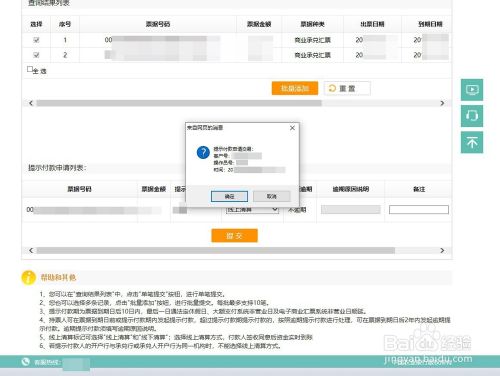Click the 出票日期 column header
This screenshot has width=500, height=376.
pyautogui.click(x=372, y=24)
